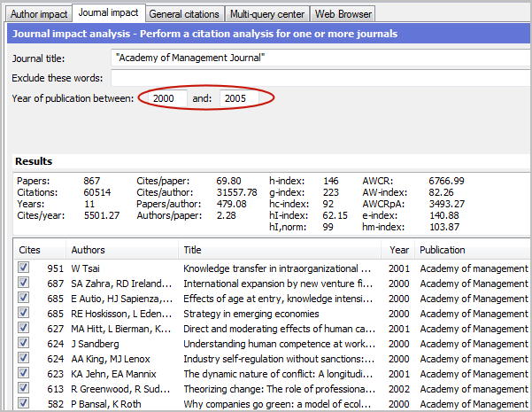The height and width of the screenshot is (412, 532).
Task: Click the Citations total 60514
Action: tap(97, 192)
